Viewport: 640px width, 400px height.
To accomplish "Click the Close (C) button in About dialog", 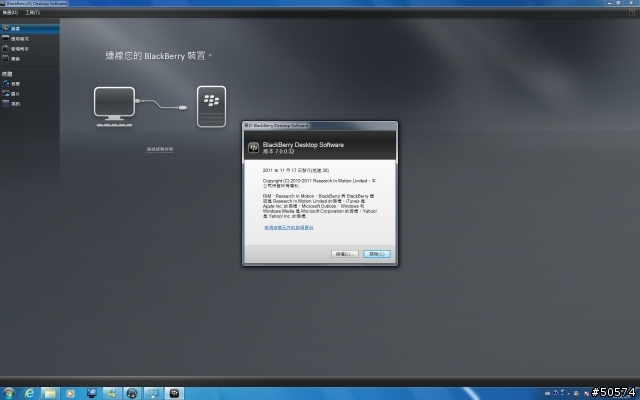I will (377, 254).
